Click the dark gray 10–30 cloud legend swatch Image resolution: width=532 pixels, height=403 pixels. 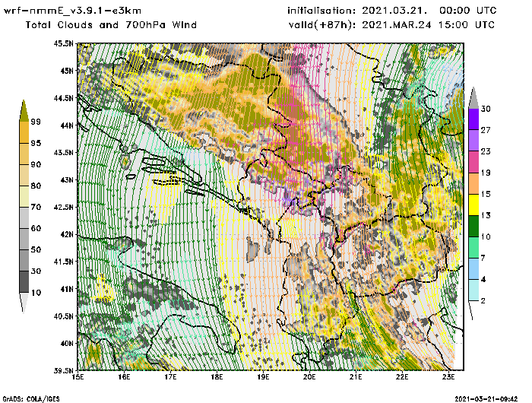pos(24,282)
